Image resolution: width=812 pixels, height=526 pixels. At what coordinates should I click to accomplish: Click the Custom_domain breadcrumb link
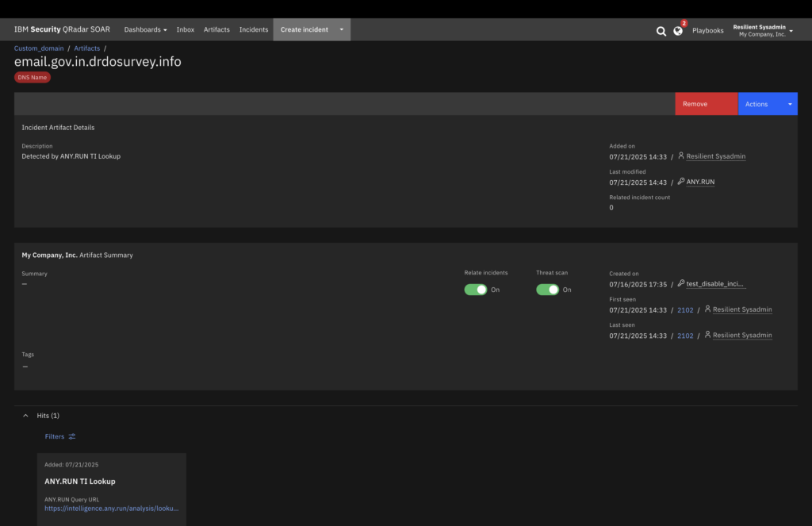click(x=39, y=48)
